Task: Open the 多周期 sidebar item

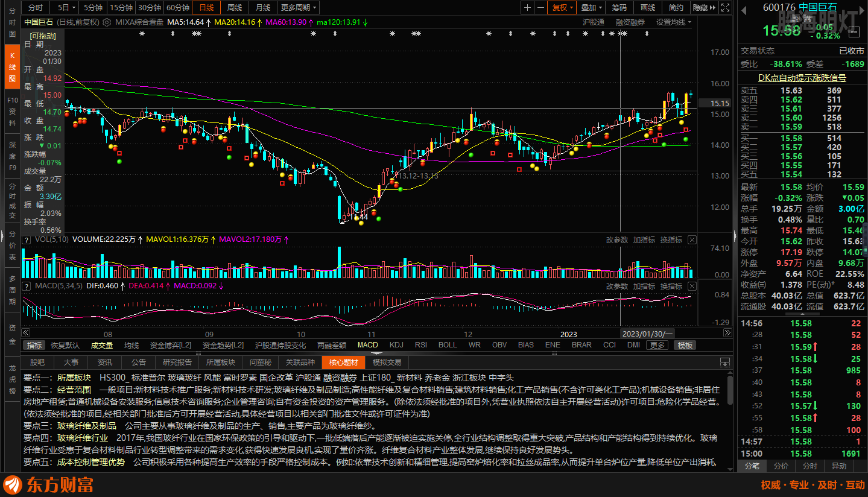Action: [x=12, y=290]
